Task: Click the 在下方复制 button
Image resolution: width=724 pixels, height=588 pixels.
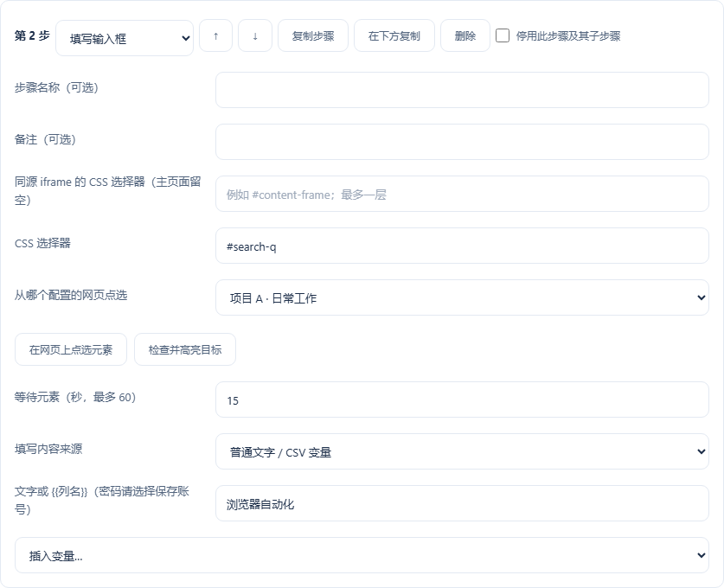Action: (394, 36)
